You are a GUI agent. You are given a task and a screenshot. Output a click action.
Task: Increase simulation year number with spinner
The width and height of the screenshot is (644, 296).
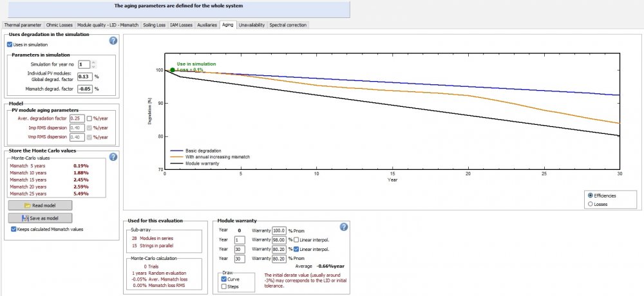point(94,62)
